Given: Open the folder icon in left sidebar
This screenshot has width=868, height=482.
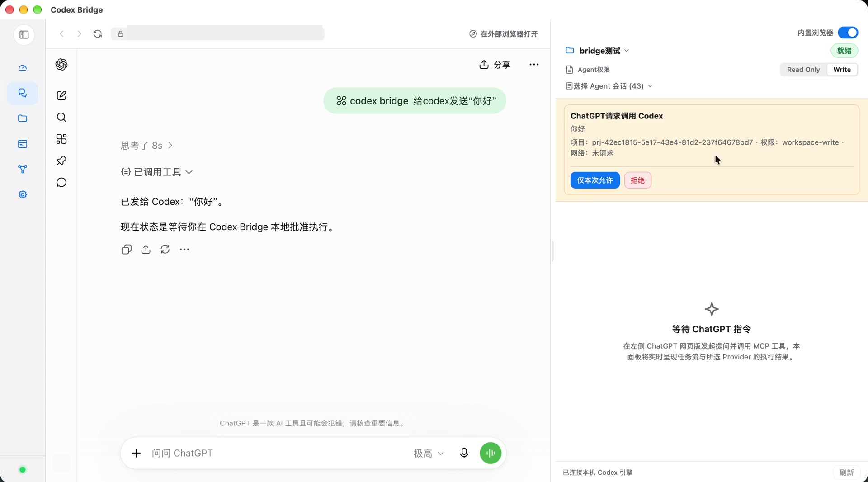Looking at the screenshot, I should (23, 118).
